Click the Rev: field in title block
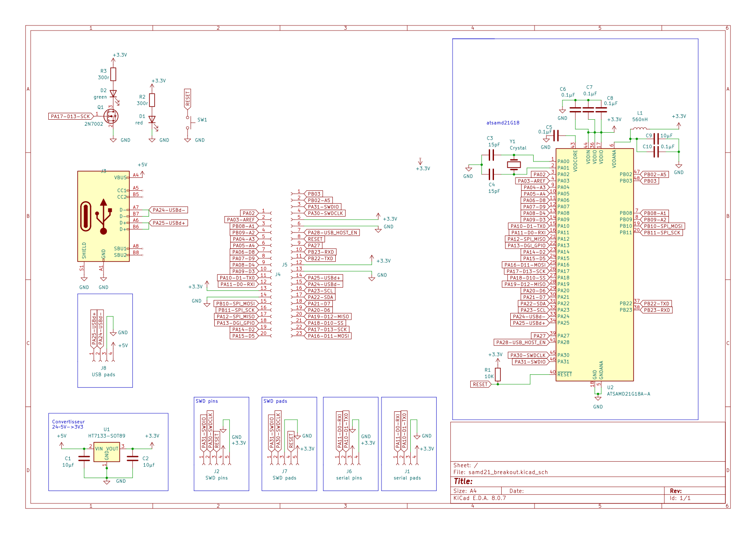The height and width of the screenshot is (534, 756). [676, 491]
